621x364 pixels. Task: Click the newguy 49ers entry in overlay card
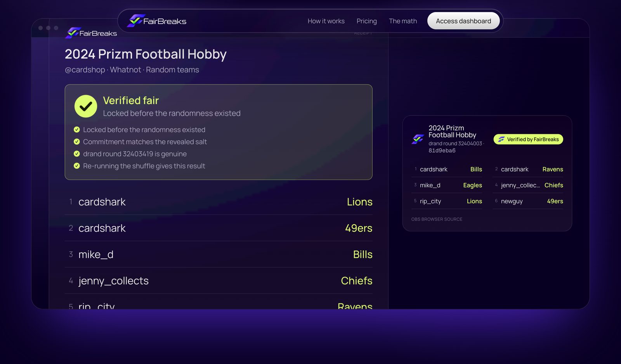point(528,201)
